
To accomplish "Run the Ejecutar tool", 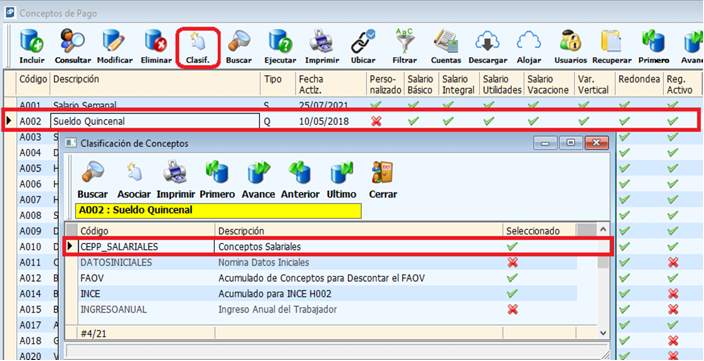I will click(280, 41).
